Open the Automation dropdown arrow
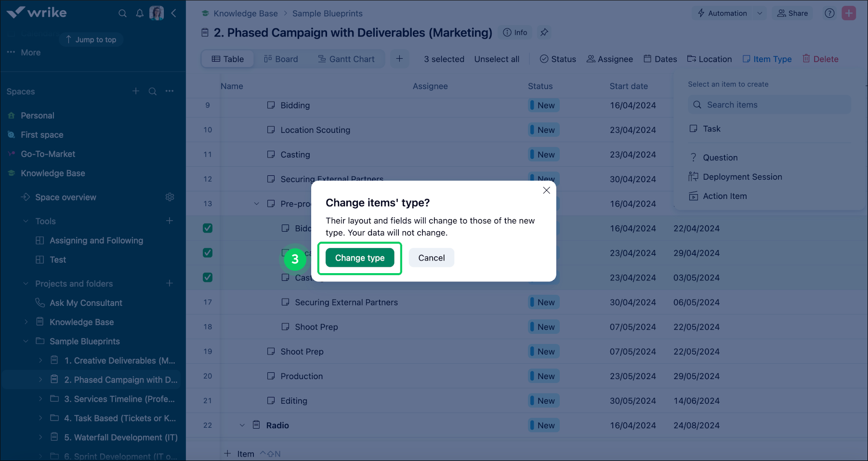 [760, 13]
